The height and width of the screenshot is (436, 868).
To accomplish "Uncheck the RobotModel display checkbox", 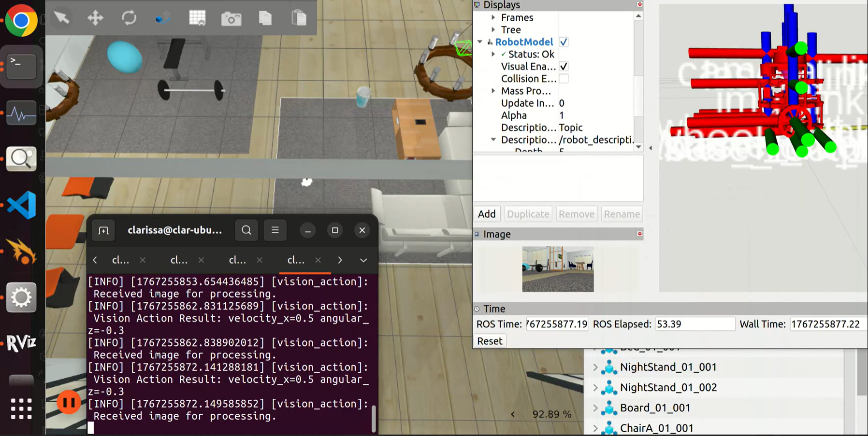I will (x=564, y=42).
